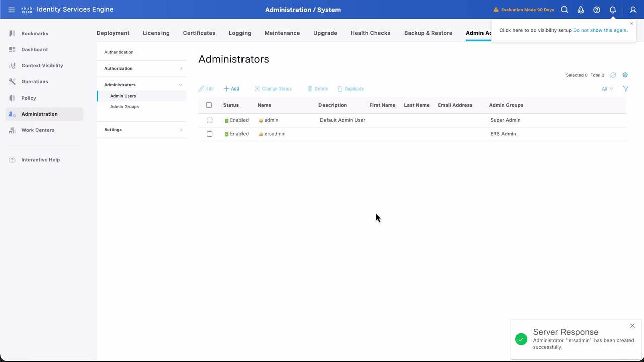The height and width of the screenshot is (362, 644).
Task: Click the search magnifier icon in header
Action: click(x=565, y=10)
